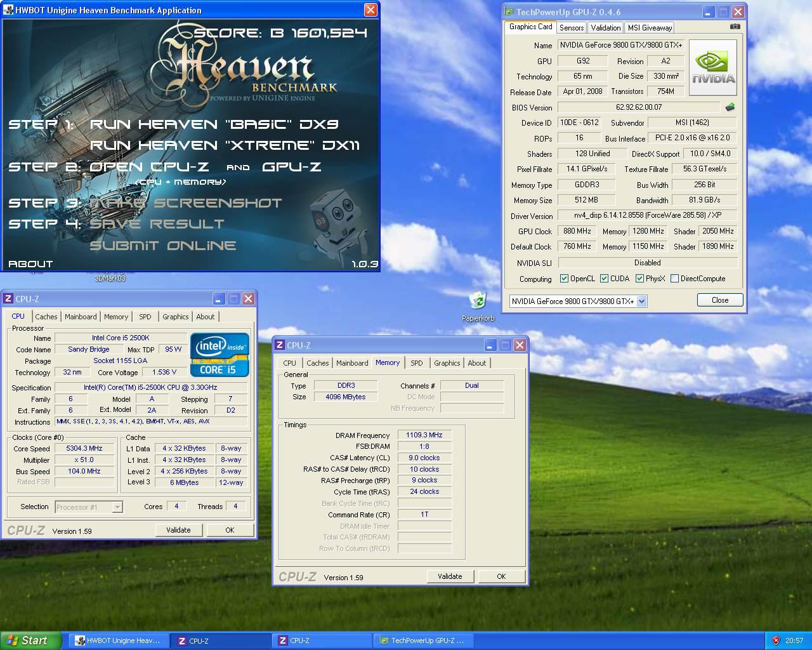Open the Windows Start menu

[31, 640]
